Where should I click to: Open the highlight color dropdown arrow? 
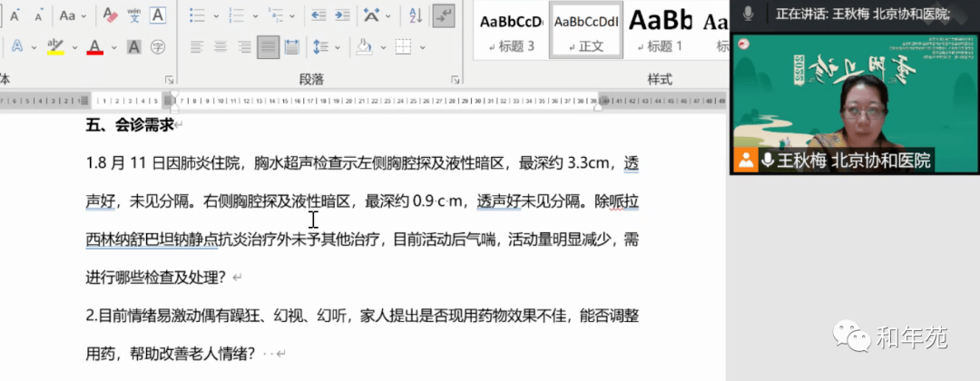click(x=75, y=47)
